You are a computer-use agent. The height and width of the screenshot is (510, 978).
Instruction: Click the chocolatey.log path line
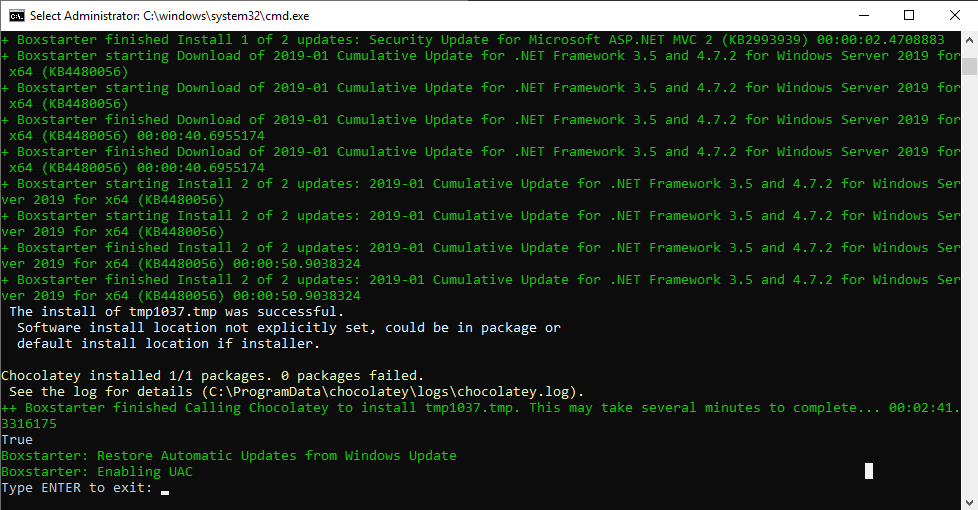[x=296, y=392]
